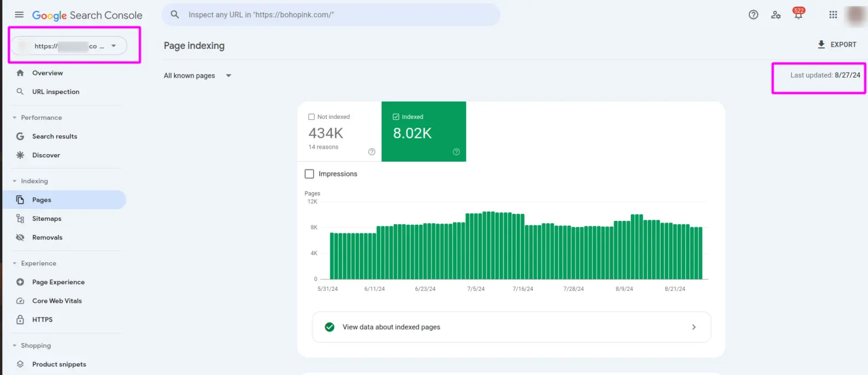Click the 7/5/24 chart axis label
Image resolution: width=868 pixels, height=375 pixels.
pos(476,289)
